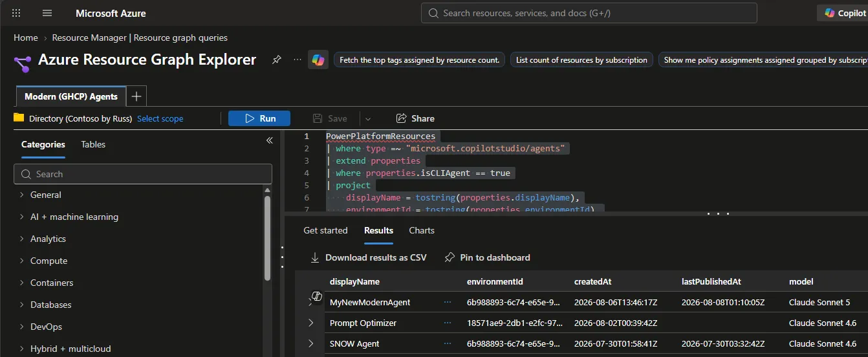Open Resource Manager | Resource graph queries breadcrumb
The width and height of the screenshot is (868, 357).
(140, 38)
